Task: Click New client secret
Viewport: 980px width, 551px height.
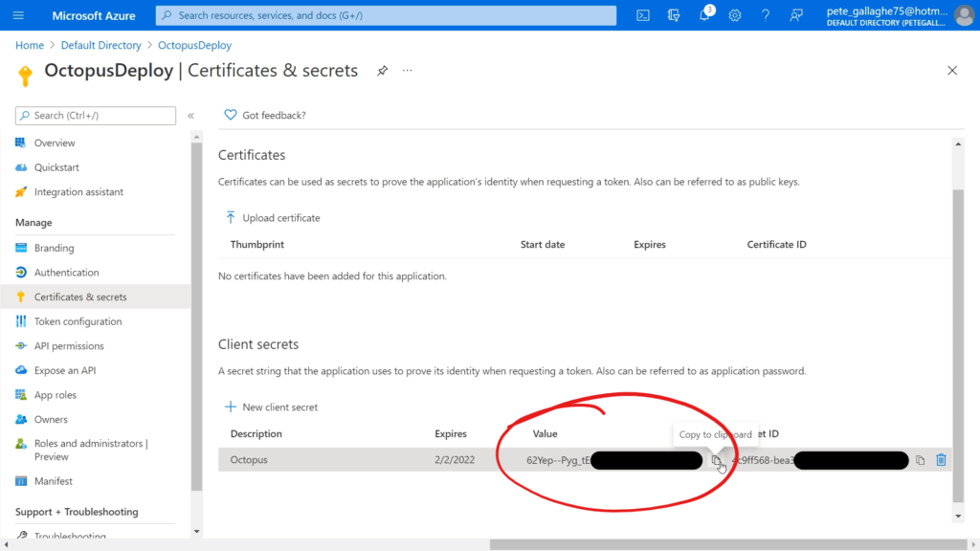Action: tap(271, 407)
